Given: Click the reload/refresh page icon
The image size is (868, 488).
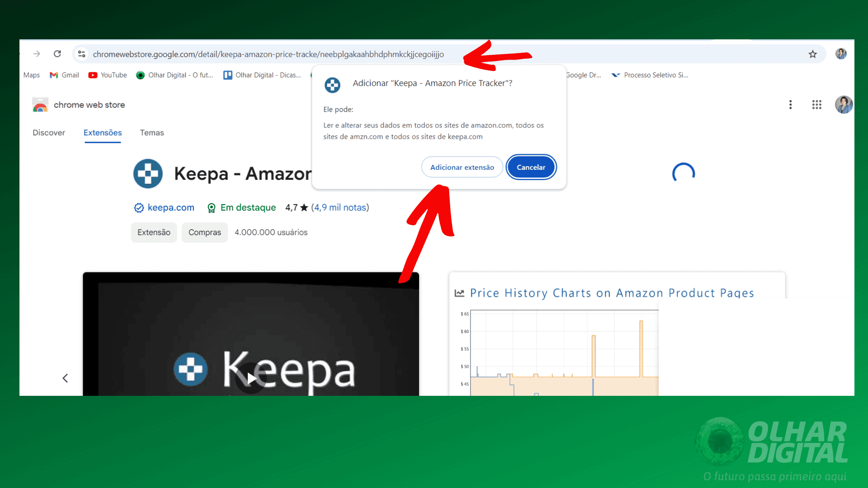Looking at the screenshot, I should point(57,54).
